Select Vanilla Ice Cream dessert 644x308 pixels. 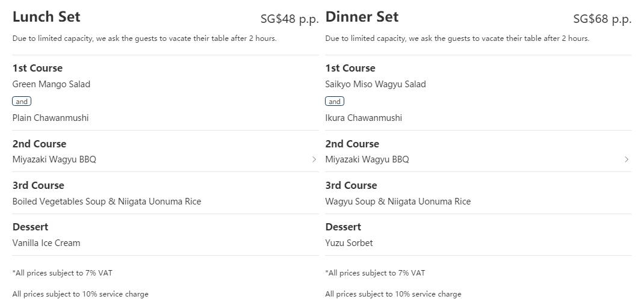point(46,243)
